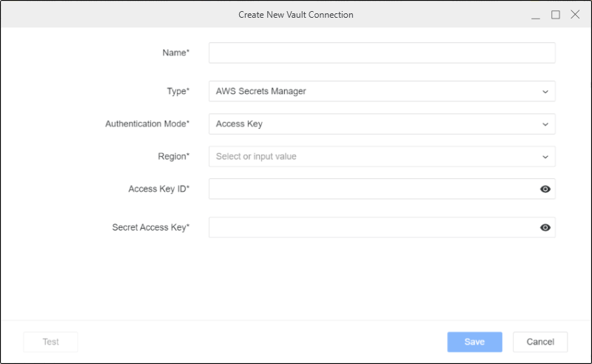The height and width of the screenshot is (364, 592).
Task: Save the new vault connection
Action: [x=474, y=342]
